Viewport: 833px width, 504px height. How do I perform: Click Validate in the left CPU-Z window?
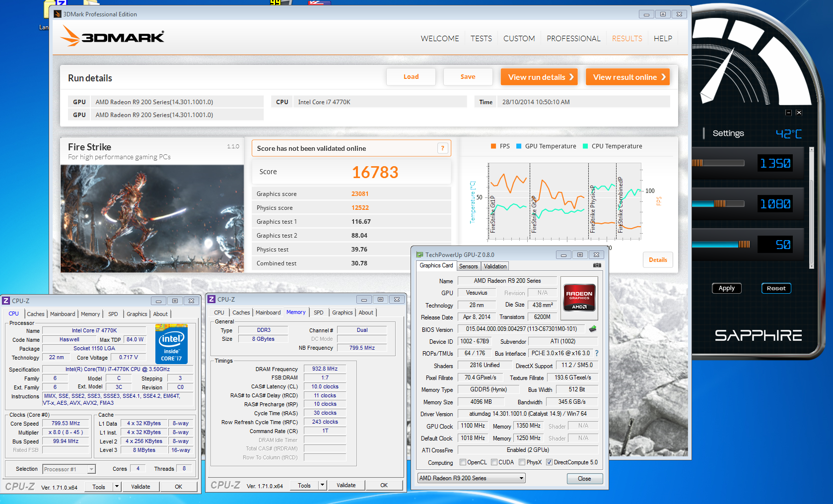point(140,487)
